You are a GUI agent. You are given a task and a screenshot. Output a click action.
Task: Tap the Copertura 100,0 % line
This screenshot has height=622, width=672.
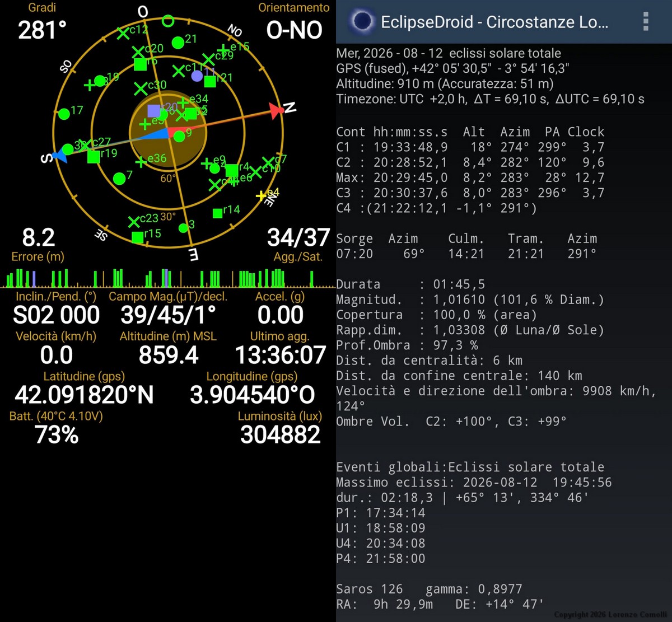coord(437,315)
